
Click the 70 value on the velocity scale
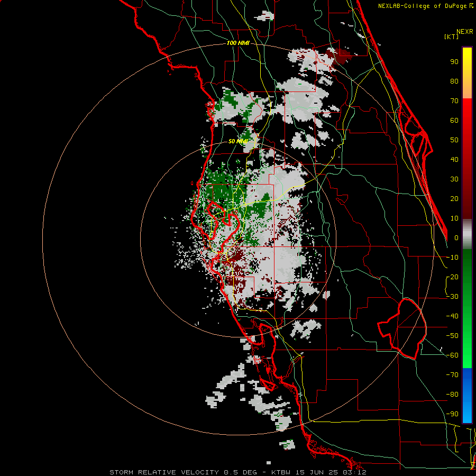tap(454, 101)
